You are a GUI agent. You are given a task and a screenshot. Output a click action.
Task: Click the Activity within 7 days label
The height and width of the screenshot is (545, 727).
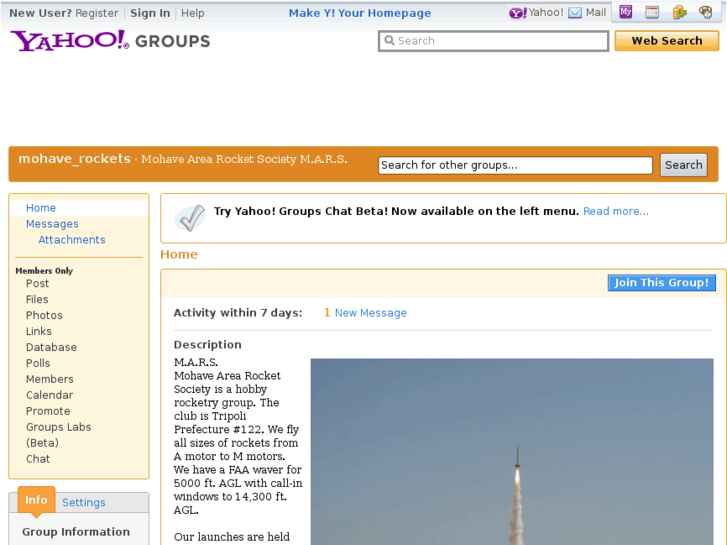(x=238, y=313)
